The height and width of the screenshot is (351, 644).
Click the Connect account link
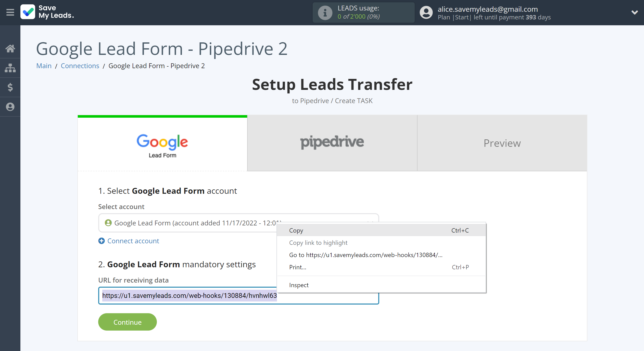133,241
